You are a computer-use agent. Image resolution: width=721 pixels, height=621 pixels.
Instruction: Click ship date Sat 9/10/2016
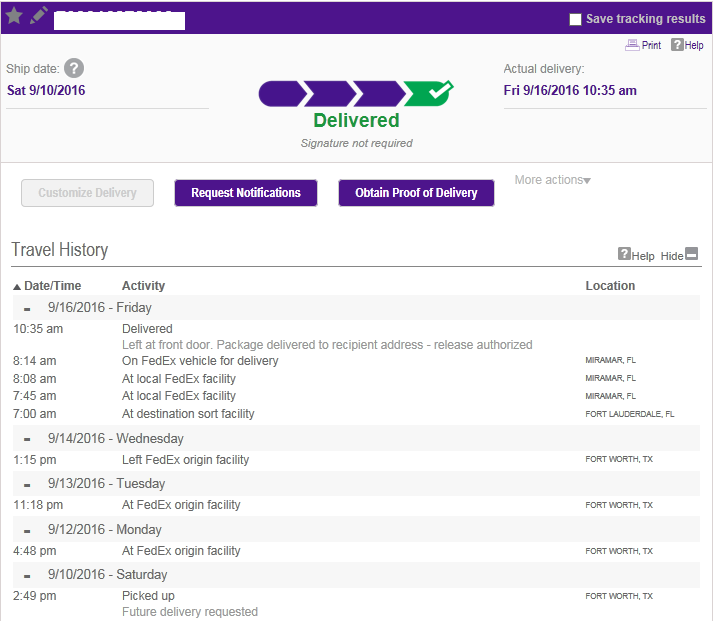(46, 90)
